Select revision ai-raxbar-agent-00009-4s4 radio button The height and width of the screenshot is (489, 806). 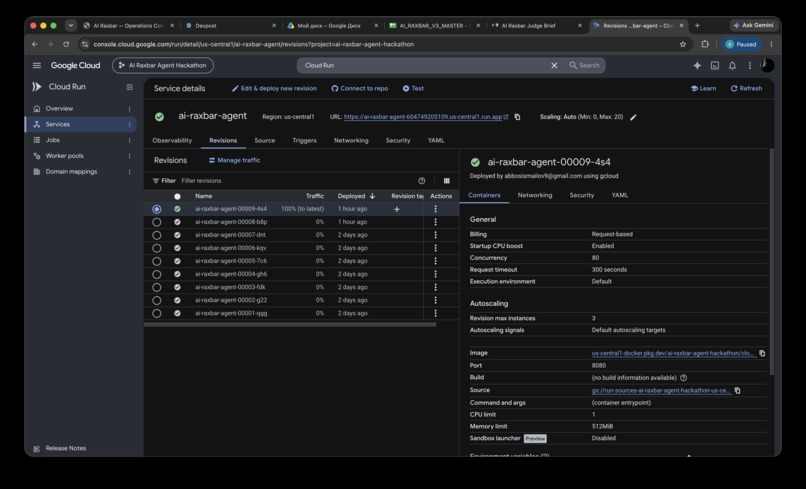[156, 209]
